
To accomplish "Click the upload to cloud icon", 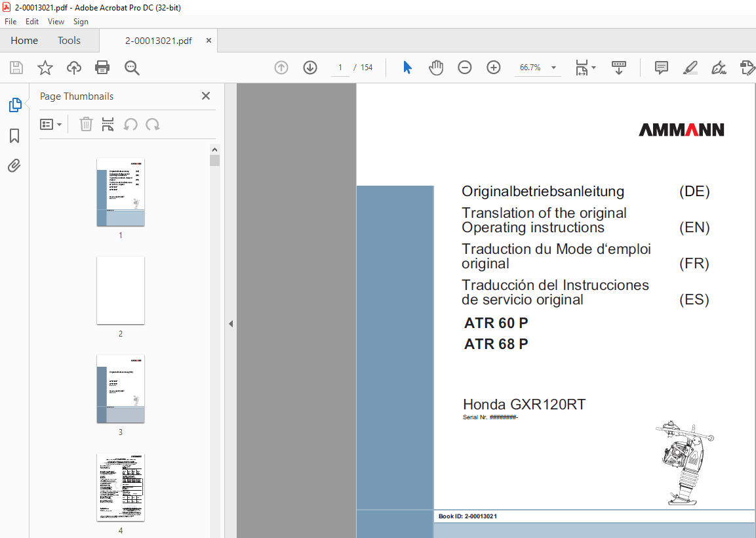I will click(74, 68).
